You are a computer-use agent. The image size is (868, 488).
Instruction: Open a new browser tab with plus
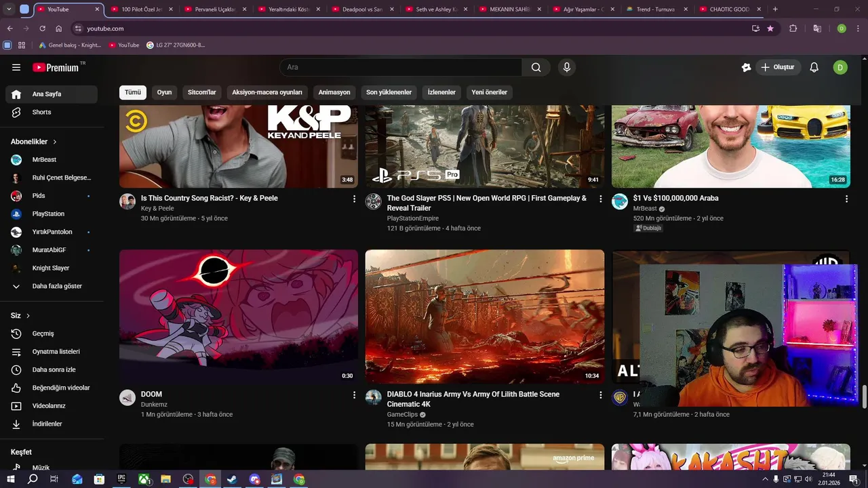(775, 9)
